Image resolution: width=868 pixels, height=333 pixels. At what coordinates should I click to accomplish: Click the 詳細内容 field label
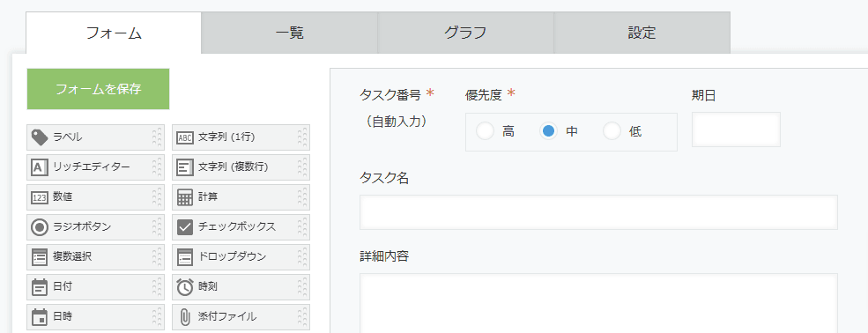384,256
